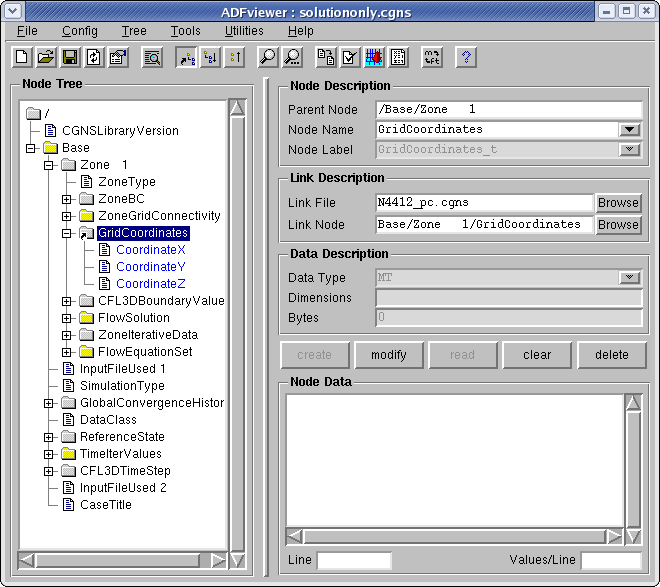Click the expand tree toolbar icon
Screen dimensions: 660x587
click(x=210, y=57)
